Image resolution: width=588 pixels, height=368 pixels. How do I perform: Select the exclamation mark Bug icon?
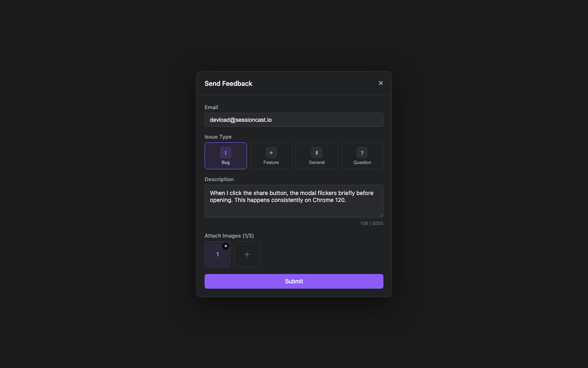(x=225, y=152)
